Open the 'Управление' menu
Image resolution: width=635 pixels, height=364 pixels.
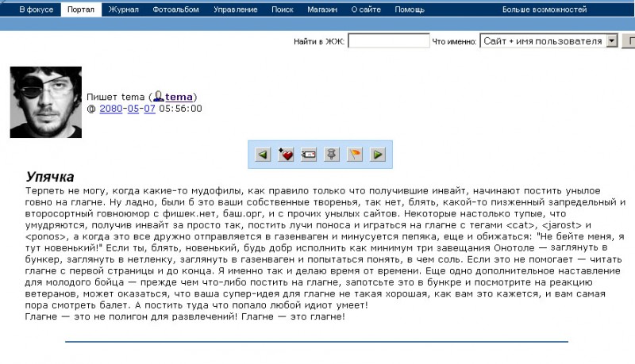(237, 10)
